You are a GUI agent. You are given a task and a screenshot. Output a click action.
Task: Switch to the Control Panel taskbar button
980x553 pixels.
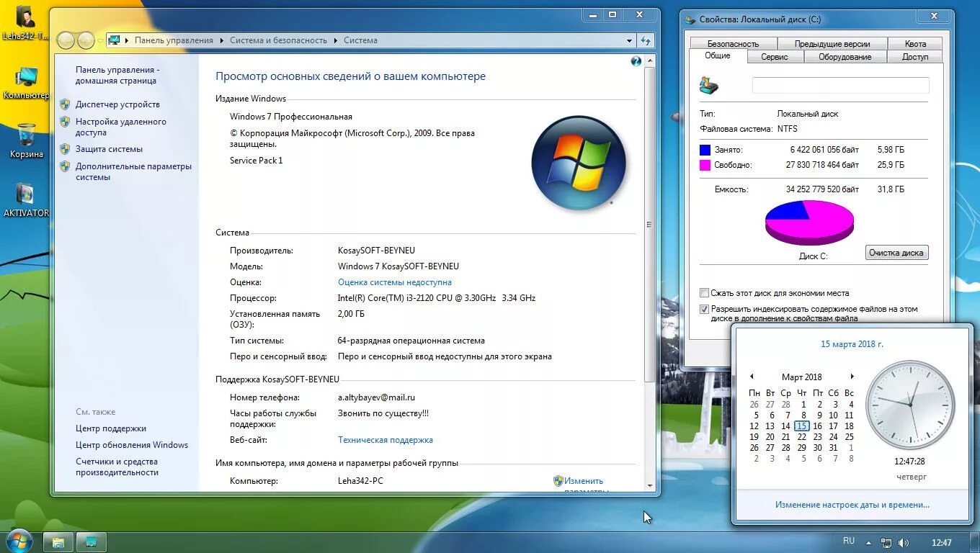tap(92, 542)
